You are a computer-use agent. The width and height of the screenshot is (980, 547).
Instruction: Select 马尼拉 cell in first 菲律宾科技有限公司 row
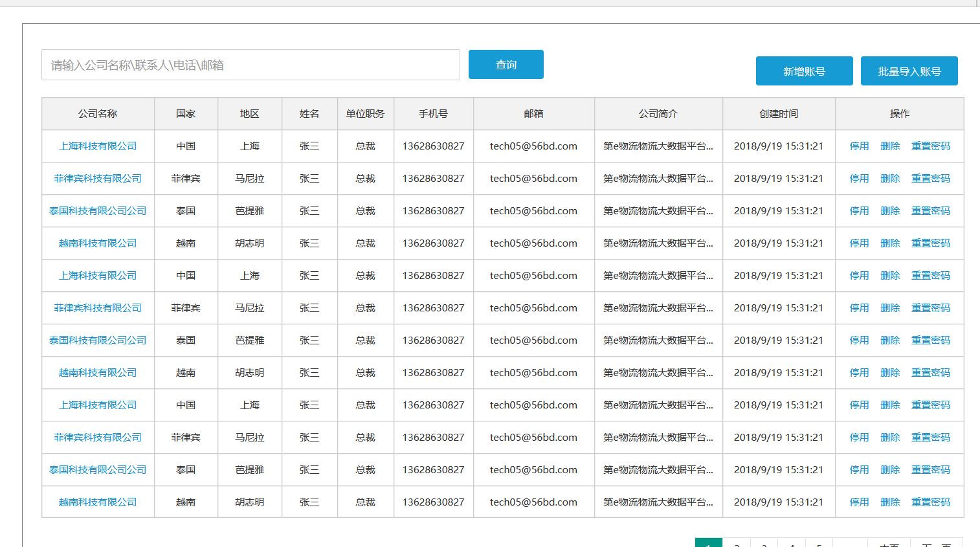pos(250,179)
